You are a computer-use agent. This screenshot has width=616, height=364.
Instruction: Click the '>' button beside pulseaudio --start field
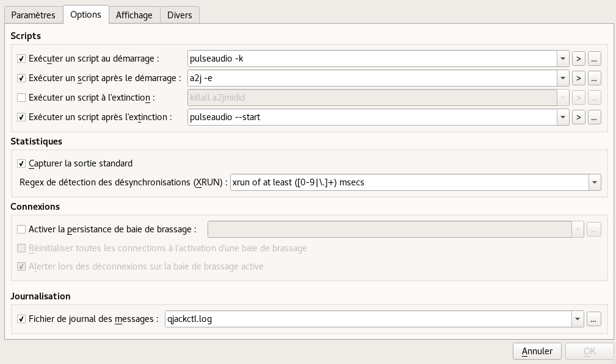(x=579, y=117)
